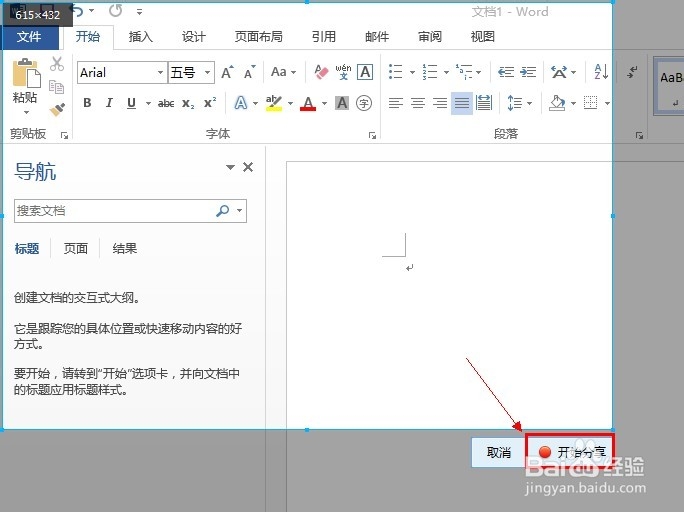
Task: Sort text with A-Z icon
Action: [601, 72]
